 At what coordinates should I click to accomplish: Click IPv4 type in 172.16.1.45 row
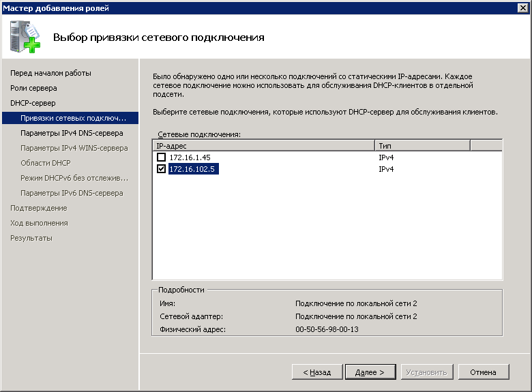386,157
